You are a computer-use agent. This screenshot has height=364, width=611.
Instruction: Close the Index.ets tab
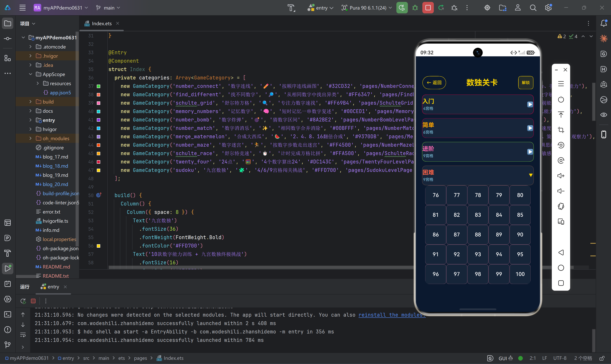(118, 23)
